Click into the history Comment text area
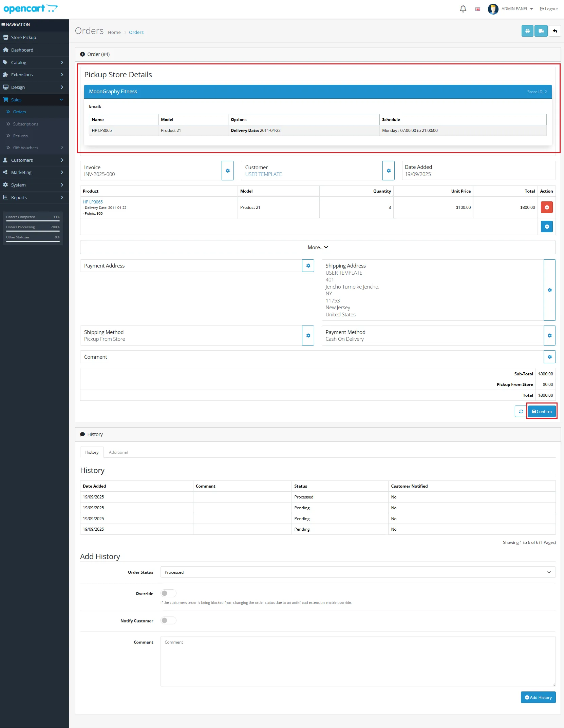This screenshot has height=728, width=564. coord(358,661)
